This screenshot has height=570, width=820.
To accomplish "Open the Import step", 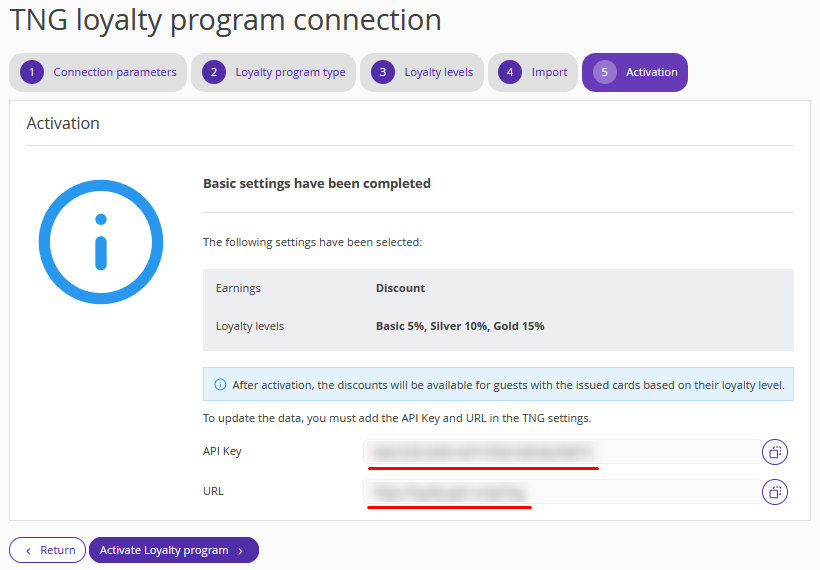I will 533,72.
